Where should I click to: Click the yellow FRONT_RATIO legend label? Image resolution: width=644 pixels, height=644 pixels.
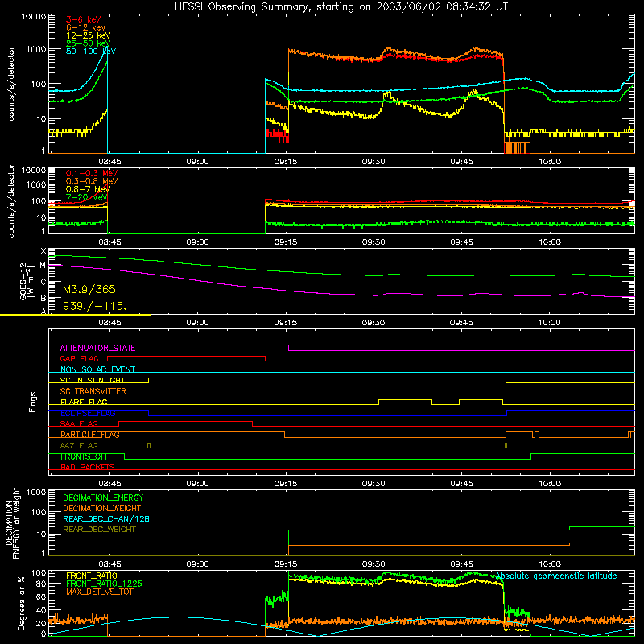[x=92, y=576]
